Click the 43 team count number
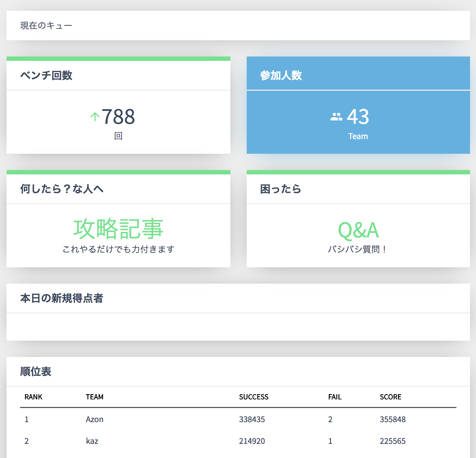Image resolution: width=476 pixels, height=458 pixels. tap(358, 117)
